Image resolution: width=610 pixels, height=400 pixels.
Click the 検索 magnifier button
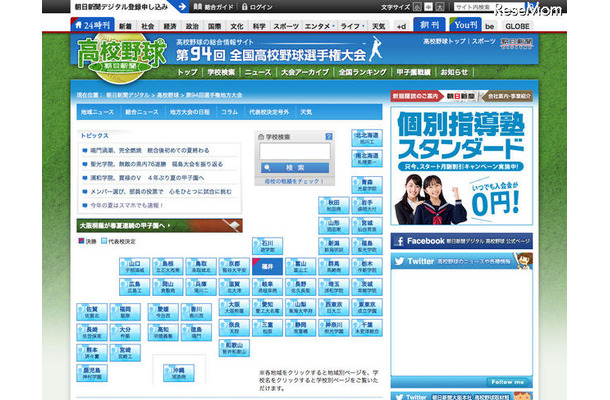point(294,168)
